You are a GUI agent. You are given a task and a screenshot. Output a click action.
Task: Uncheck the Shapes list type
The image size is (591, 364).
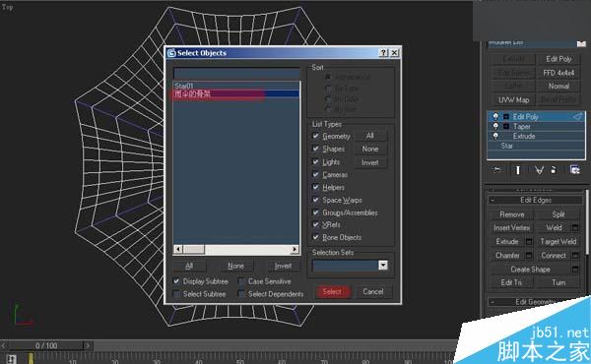pos(316,149)
